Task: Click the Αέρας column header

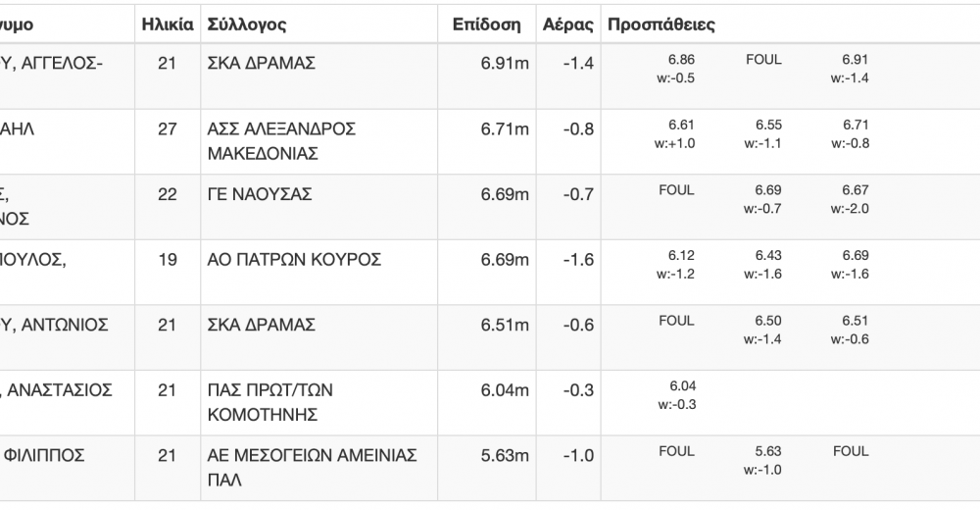Action: [x=568, y=25]
